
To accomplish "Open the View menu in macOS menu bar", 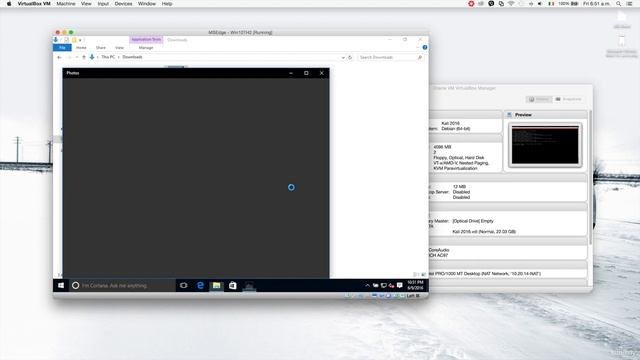I will click(86, 4).
